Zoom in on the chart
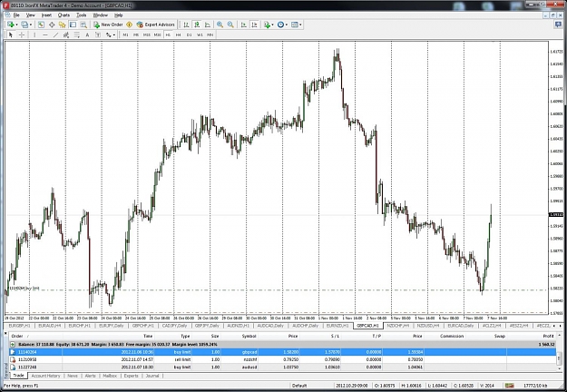The width and height of the screenshot is (567, 392). tap(220, 24)
